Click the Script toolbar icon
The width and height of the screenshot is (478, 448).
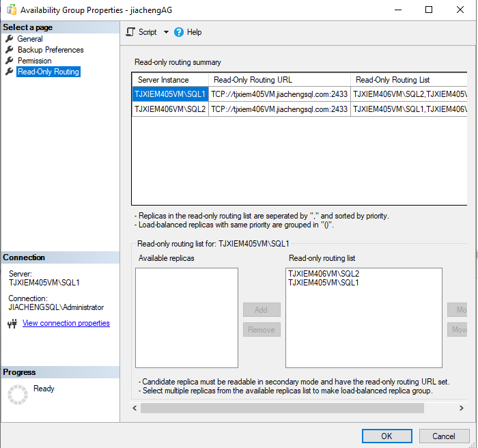tap(130, 32)
